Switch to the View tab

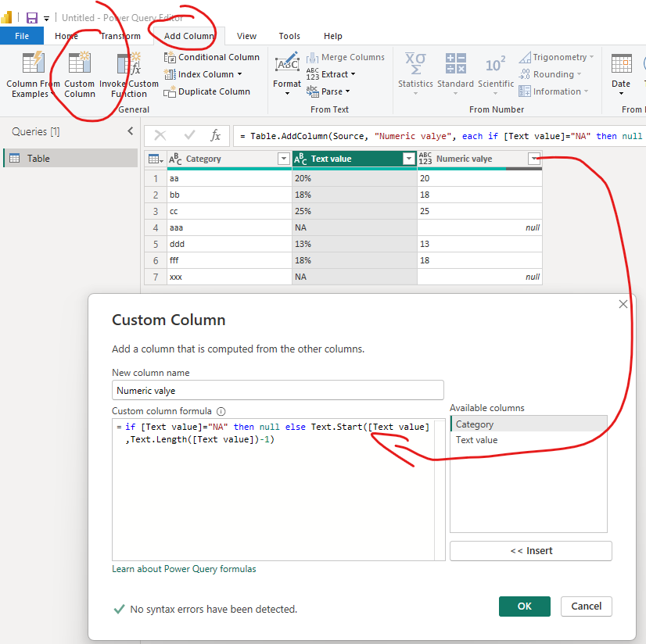pyautogui.click(x=246, y=36)
